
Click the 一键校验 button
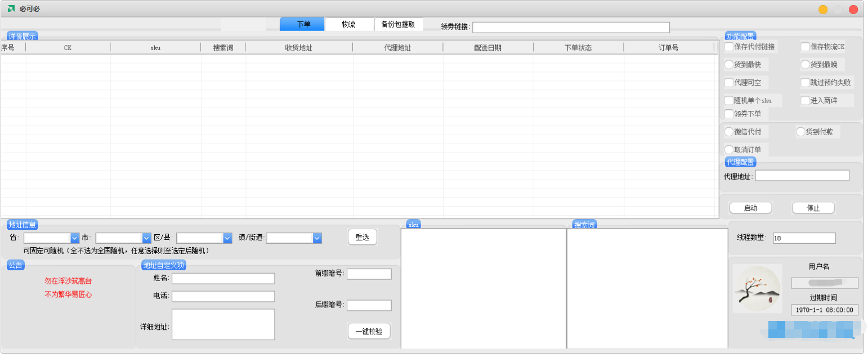point(369,332)
